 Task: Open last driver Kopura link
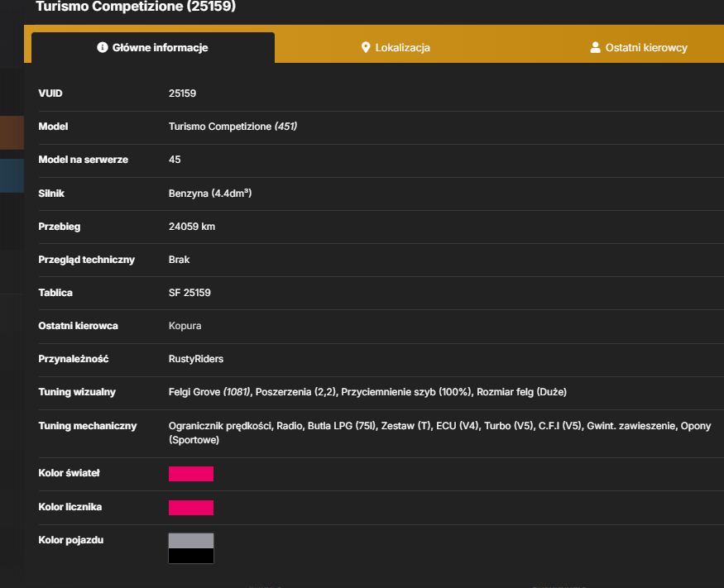click(185, 326)
